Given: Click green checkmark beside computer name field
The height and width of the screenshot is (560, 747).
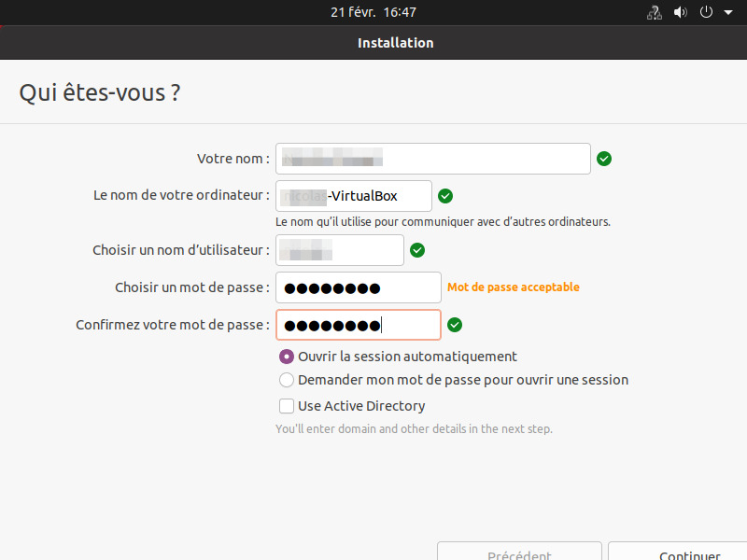Looking at the screenshot, I should click(x=445, y=196).
